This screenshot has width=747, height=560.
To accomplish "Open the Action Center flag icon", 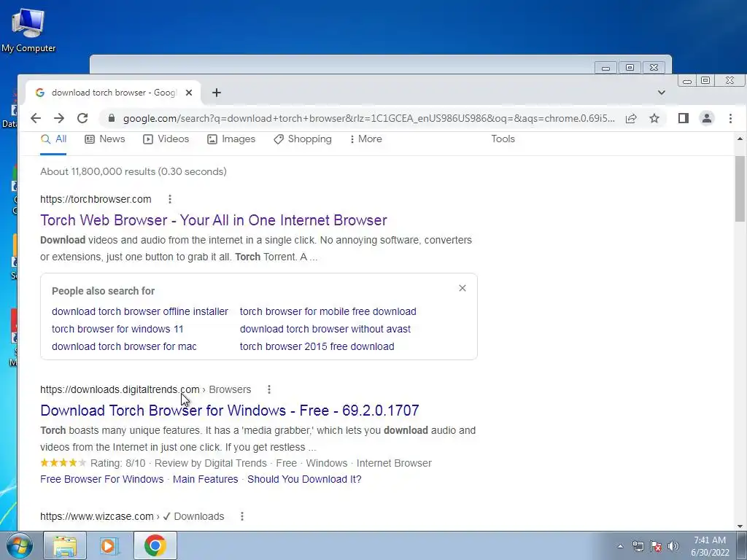I will click(x=656, y=546).
